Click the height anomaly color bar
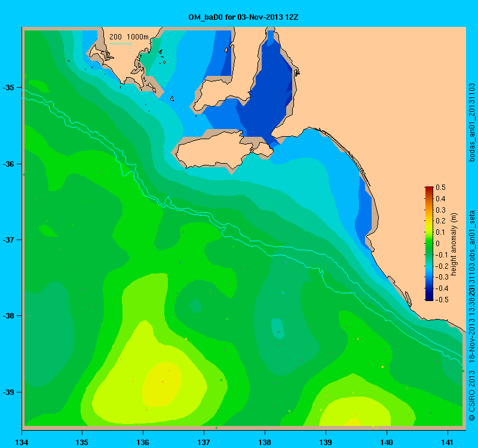Image resolution: width=478 pixels, height=448 pixels. tap(429, 244)
